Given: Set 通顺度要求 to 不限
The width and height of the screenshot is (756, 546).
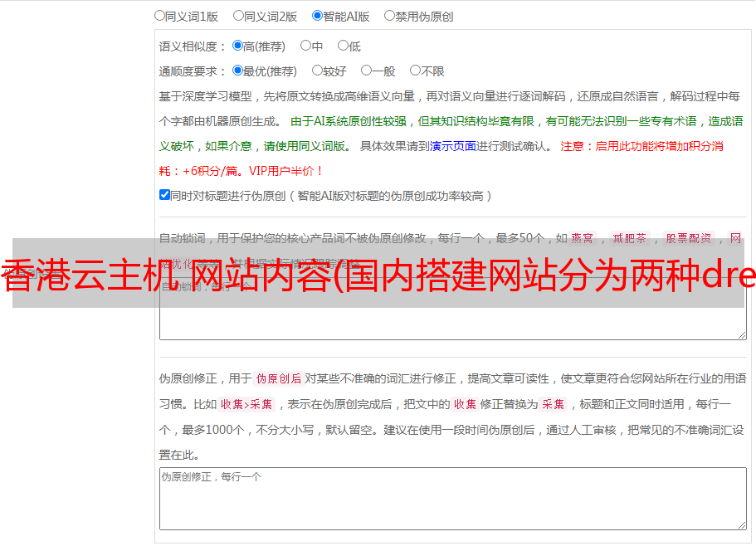Looking at the screenshot, I should 415,71.
